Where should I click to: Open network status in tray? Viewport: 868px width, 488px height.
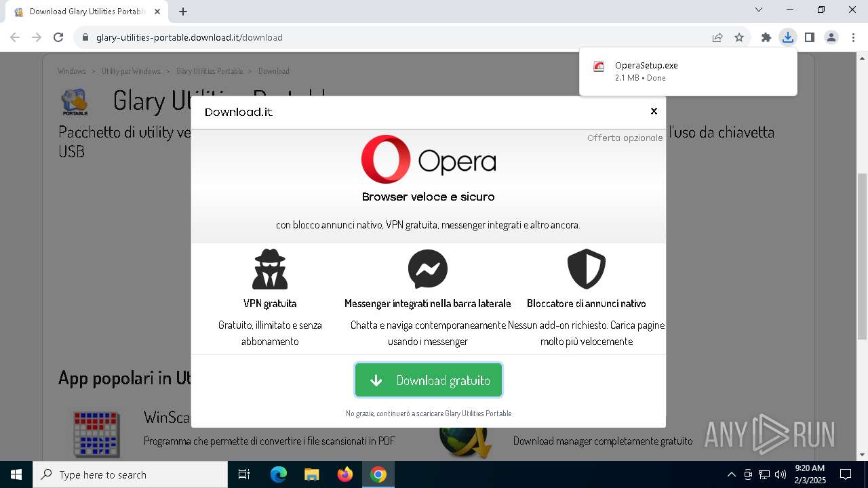(x=764, y=474)
